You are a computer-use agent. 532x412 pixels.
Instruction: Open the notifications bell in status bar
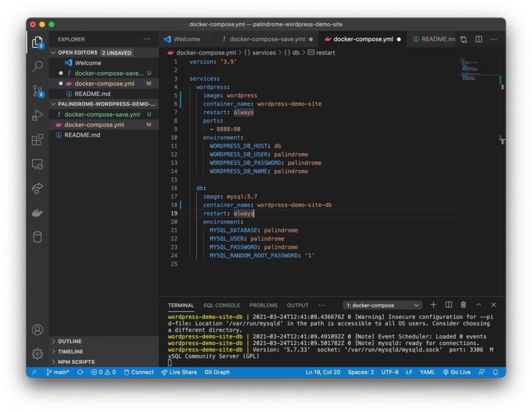(496, 372)
